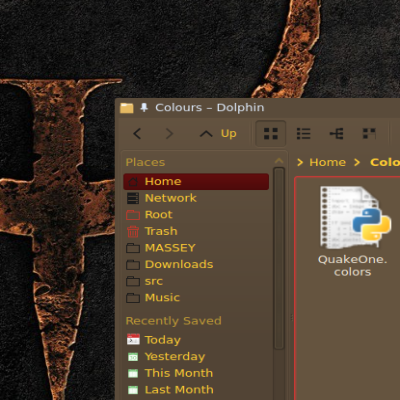Switch to Compact list view mode
Viewport: 400px width, 400px height.
[304, 134]
